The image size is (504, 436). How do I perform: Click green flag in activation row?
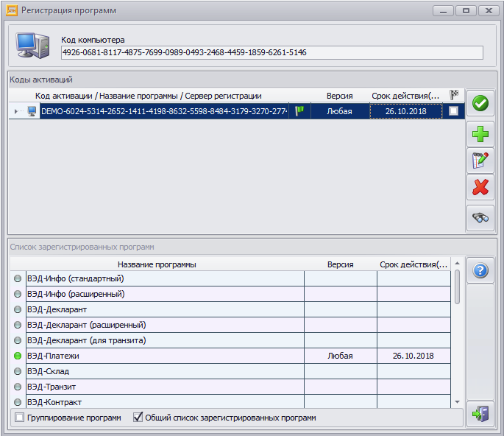(x=299, y=111)
